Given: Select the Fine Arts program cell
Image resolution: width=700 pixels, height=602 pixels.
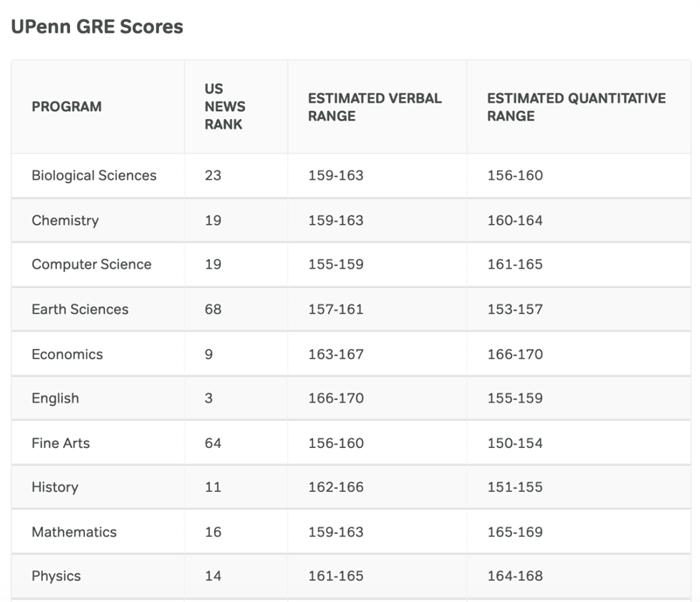Looking at the screenshot, I should coord(60,443).
